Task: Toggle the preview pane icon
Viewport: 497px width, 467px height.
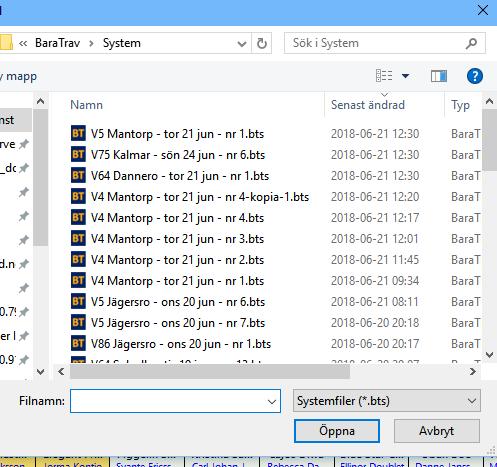Action: [439, 76]
